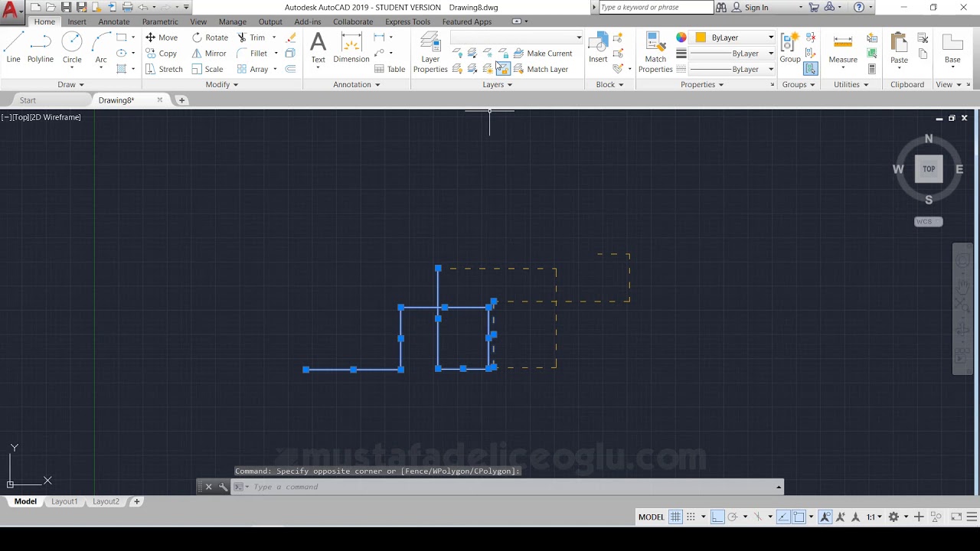Open Layer Properties manager
The width and height of the screenshot is (980, 551).
pyautogui.click(x=430, y=52)
